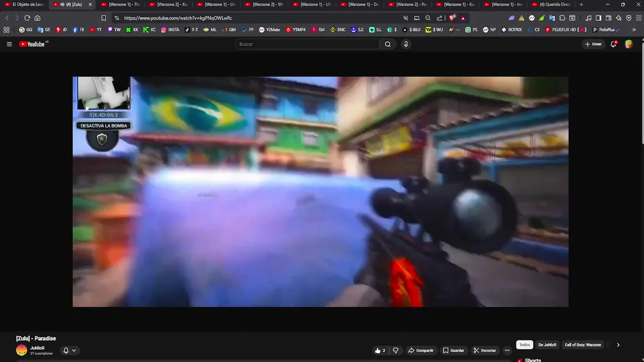Click the share page icon in address bar
Screen dimensions: 644x362
point(439,18)
